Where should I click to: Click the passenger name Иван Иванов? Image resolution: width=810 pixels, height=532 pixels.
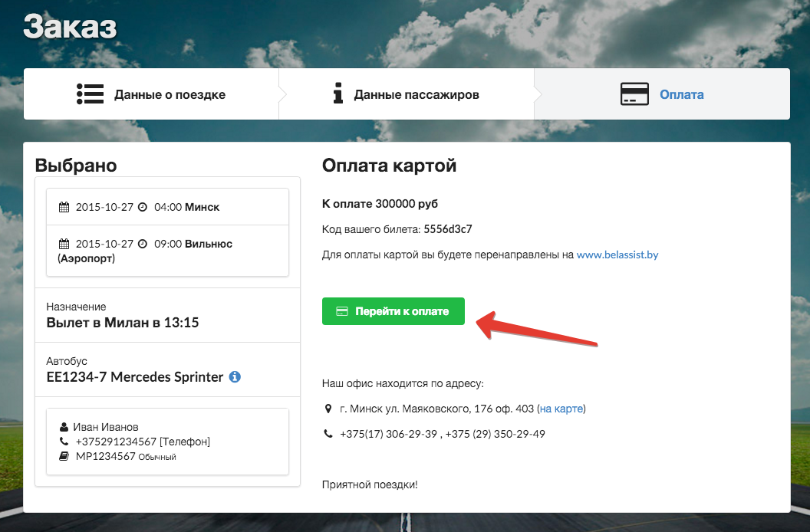point(106,427)
